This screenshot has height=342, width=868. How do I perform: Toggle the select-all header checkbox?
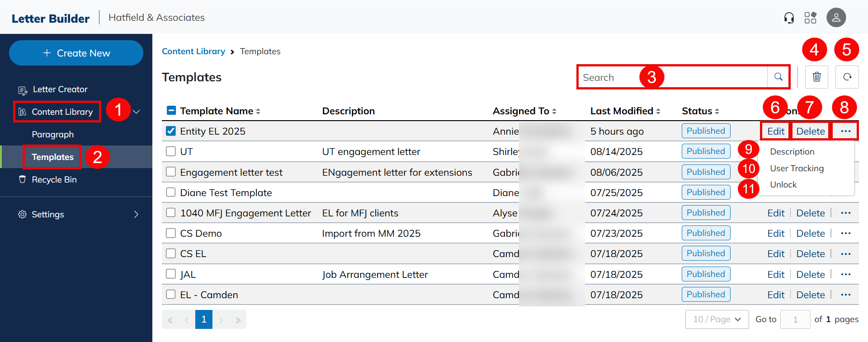[171, 111]
